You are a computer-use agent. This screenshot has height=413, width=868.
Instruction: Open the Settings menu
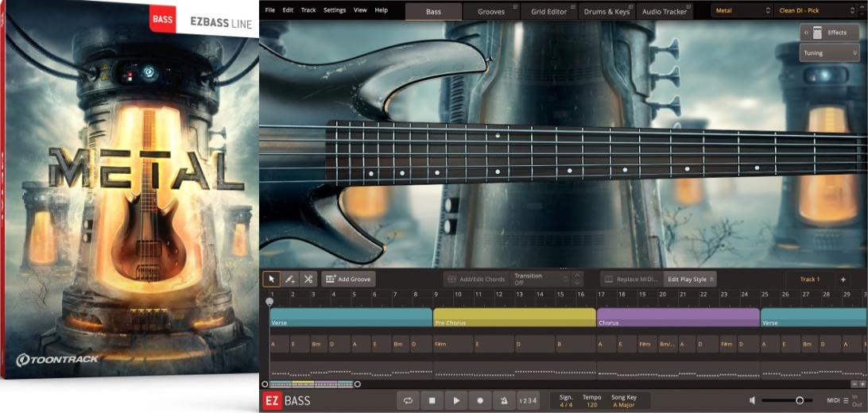(x=335, y=10)
